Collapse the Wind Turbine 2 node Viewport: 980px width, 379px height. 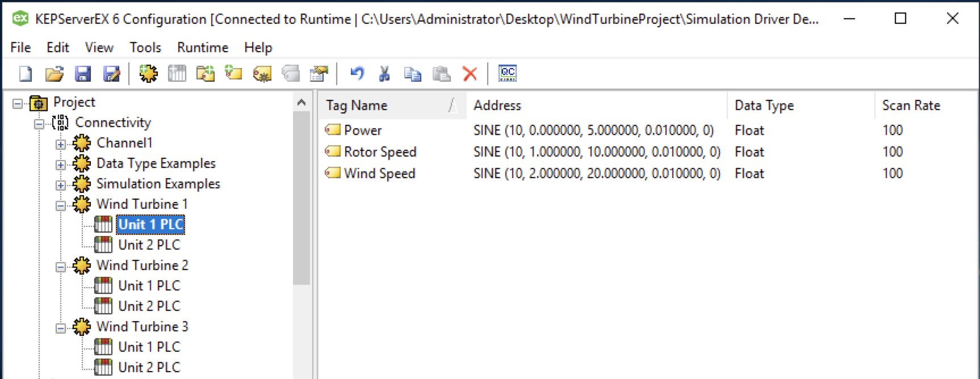(x=61, y=267)
